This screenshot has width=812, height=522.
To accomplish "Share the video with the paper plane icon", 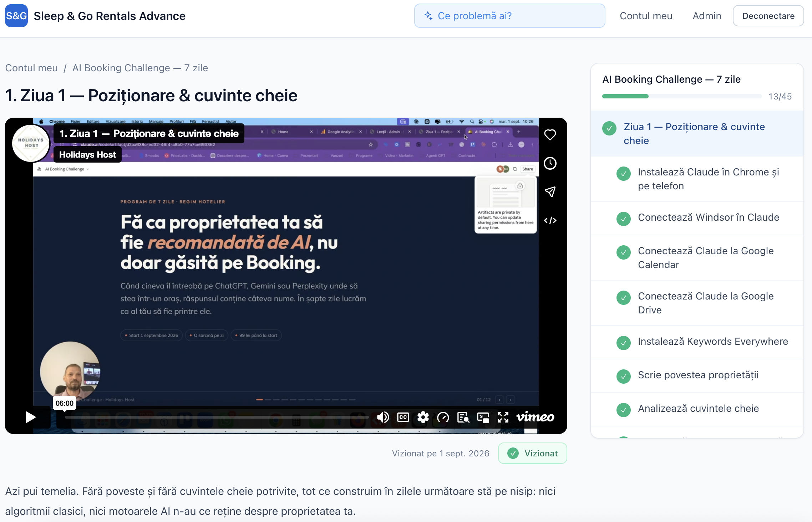I will [550, 192].
